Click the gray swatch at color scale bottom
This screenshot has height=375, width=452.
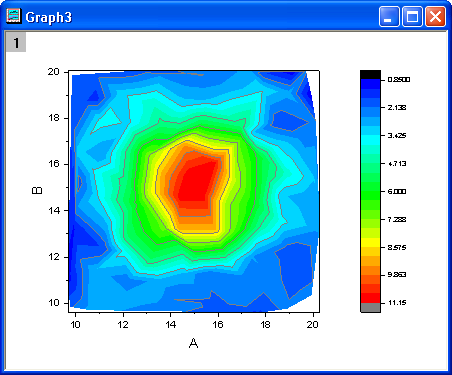click(370, 307)
